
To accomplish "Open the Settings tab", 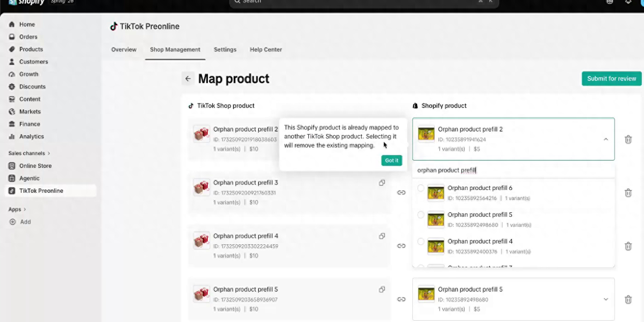I will coord(225,50).
